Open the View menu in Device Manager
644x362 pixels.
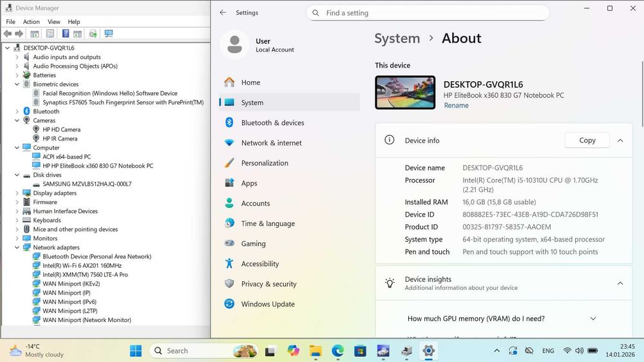coord(54,22)
